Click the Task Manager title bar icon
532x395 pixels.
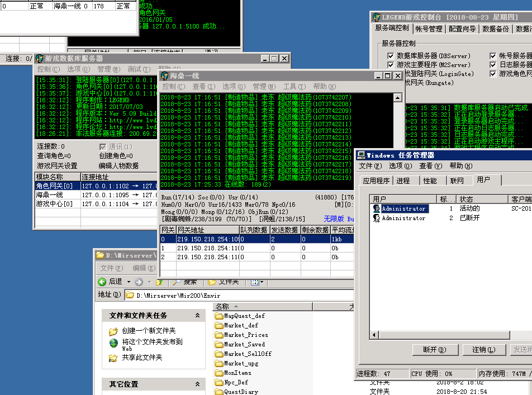point(362,155)
